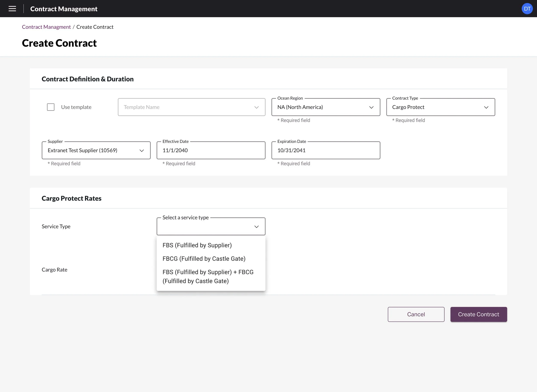The width and height of the screenshot is (537, 392).
Task: Enable the Use template checkbox
Action: [x=51, y=107]
